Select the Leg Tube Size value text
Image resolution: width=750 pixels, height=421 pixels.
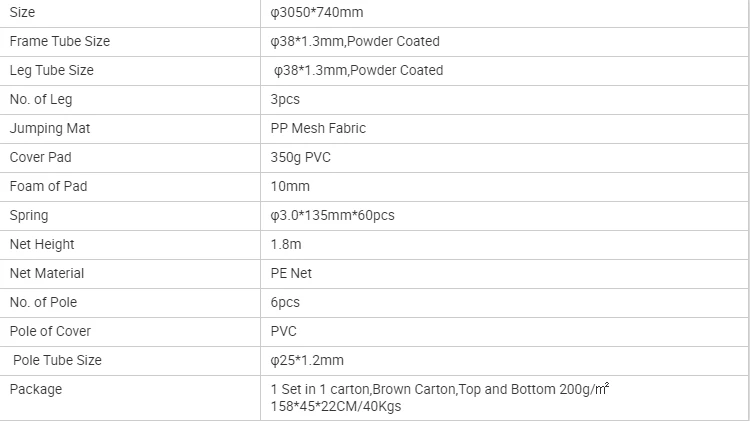(358, 70)
